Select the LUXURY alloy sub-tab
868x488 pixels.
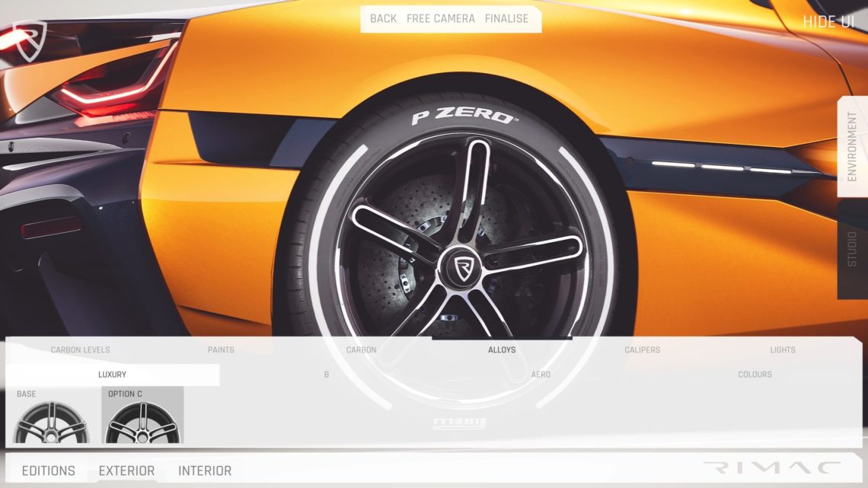113,375
